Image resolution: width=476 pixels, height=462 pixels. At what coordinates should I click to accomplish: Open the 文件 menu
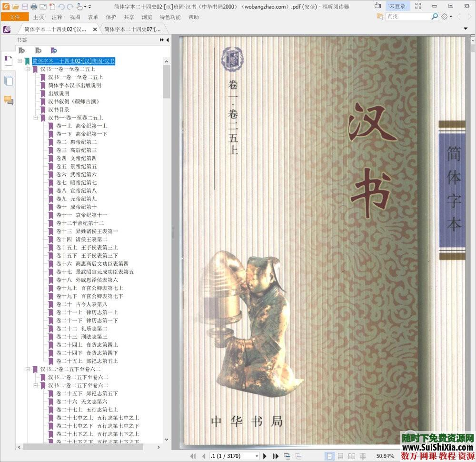(x=15, y=17)
